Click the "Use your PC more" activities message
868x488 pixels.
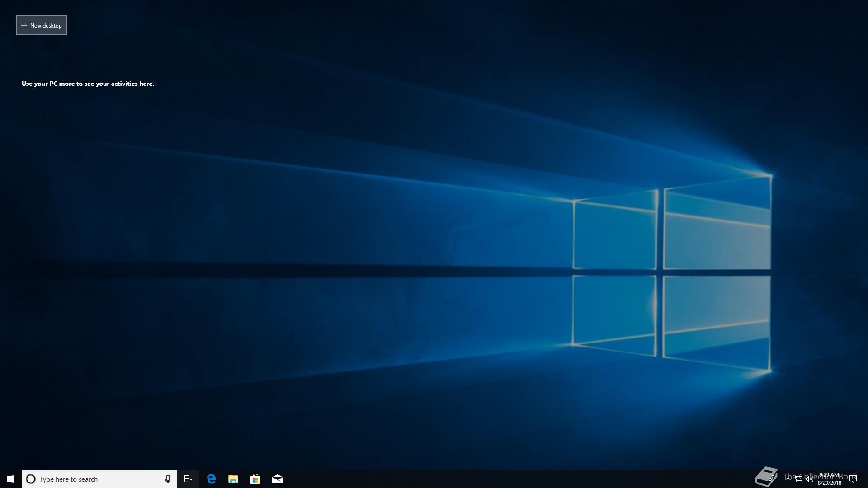(88, 84)
